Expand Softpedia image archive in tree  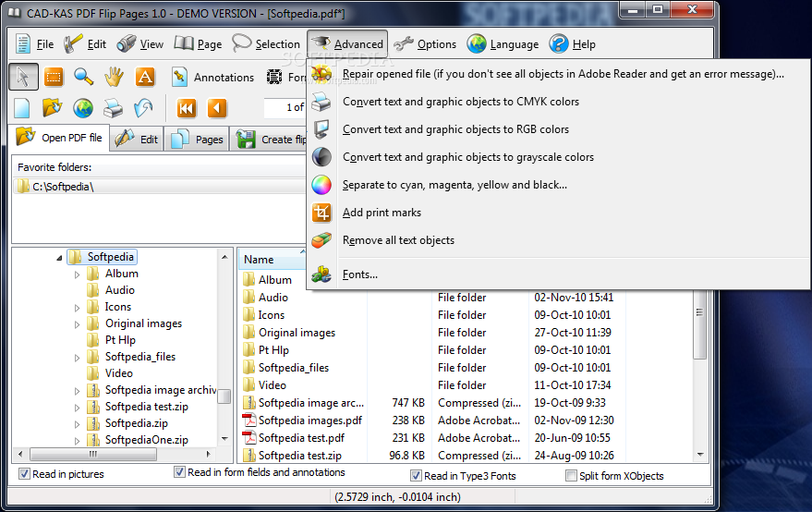coord(78,391)
